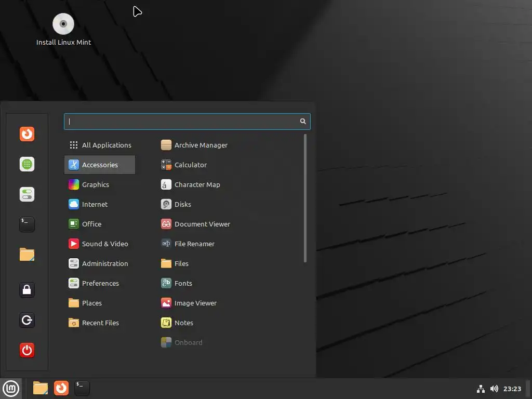Open the Places category
532x399 pixels.
tap(100, 303)
